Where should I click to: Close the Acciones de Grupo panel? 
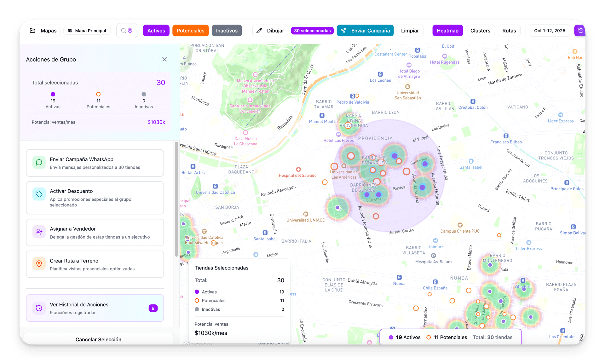click(x=164, y=59)
